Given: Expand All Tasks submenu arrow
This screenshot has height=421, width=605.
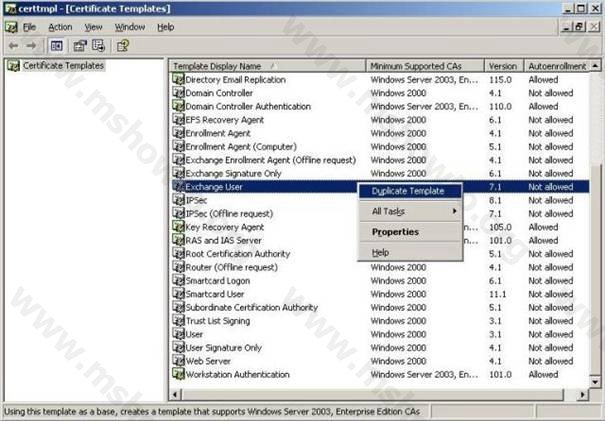Looking at the screenshot, I should pos(455,211).
